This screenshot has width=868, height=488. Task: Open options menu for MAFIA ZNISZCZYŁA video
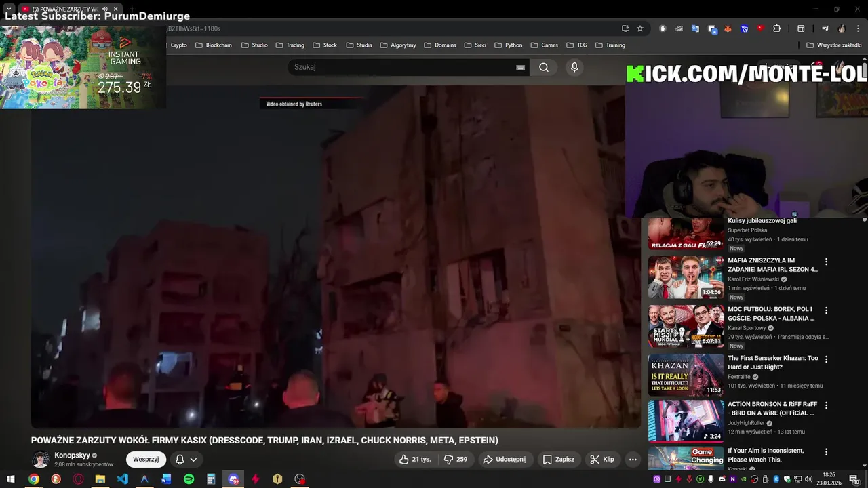click(x=826, y=262)
